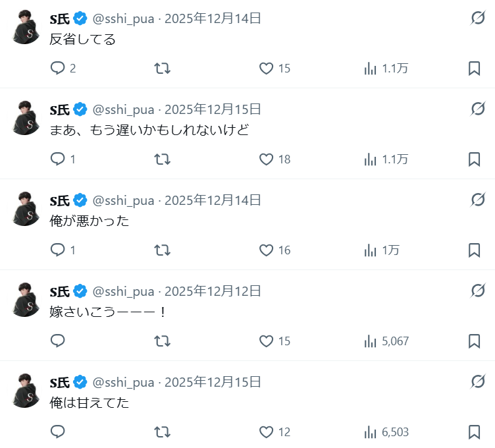Open profile avatar on 反省してる post
Image resolution: width=495 pixels, height=448 pixels.
[x=26, y=28]
